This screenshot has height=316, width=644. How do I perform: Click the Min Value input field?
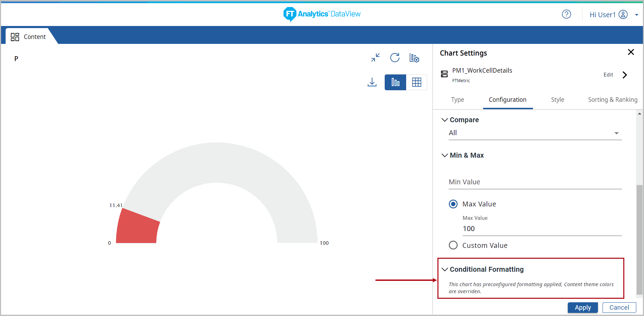coord(535,182)
